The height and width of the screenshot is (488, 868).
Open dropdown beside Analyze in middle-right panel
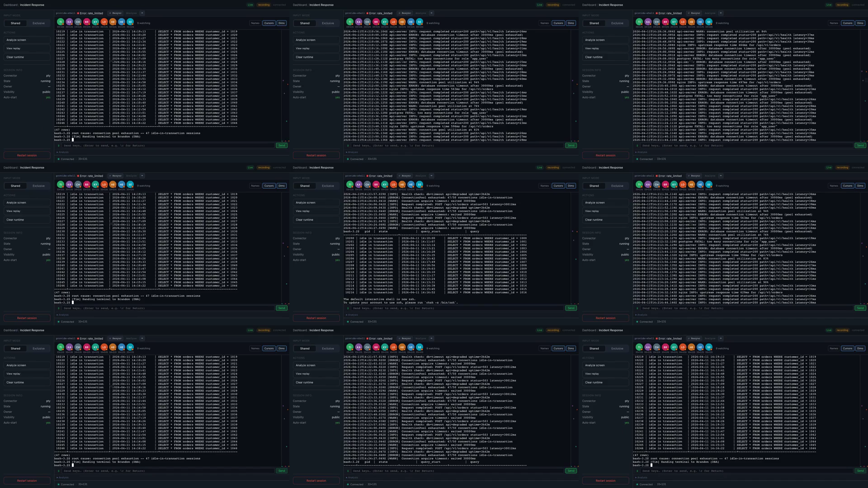[x=721, y=176]
